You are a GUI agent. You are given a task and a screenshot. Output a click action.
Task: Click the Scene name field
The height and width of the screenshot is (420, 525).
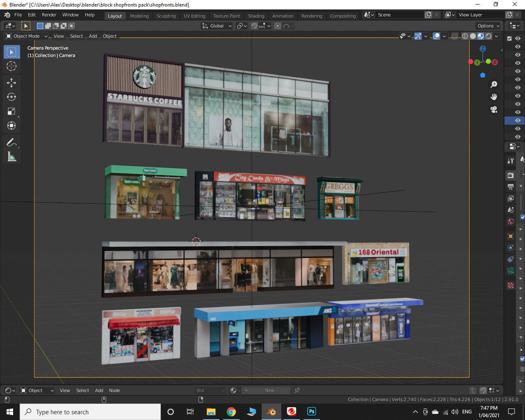pyautogui.click(x=400, y=15)
